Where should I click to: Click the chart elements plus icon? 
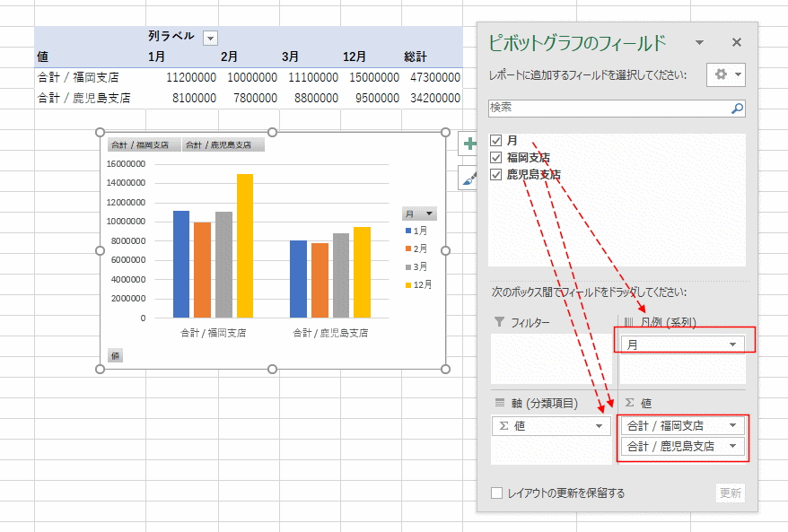point(468,144)
